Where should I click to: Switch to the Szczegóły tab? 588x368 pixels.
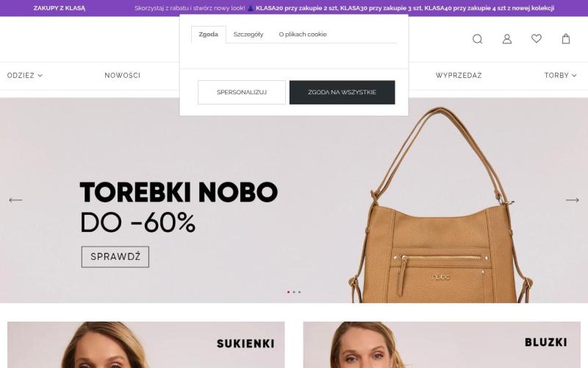point(248,34)
